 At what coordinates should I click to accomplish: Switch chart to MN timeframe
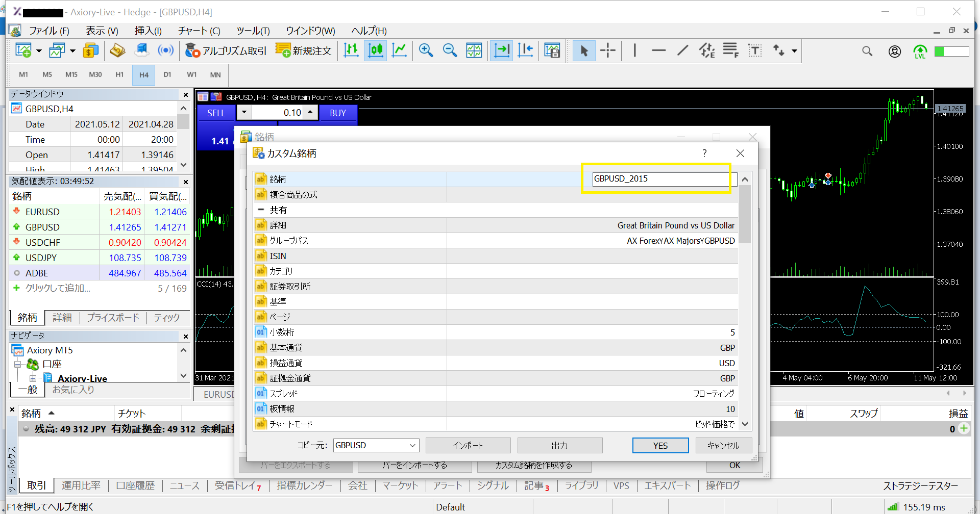(x=215, y=74)
